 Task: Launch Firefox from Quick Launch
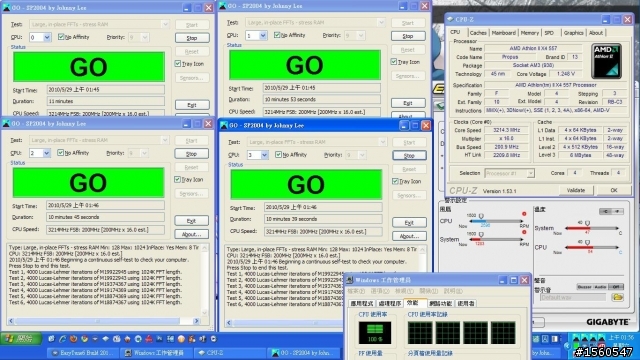click(73, 339)
